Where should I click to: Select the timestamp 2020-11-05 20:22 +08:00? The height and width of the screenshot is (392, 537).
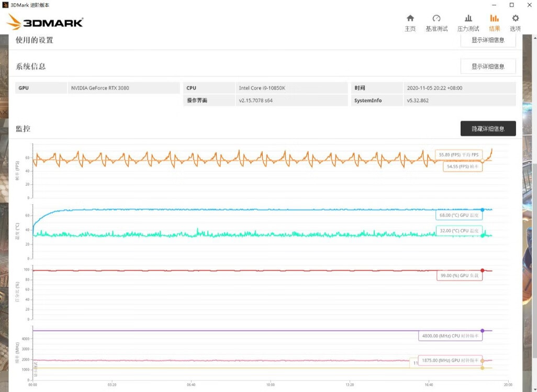pyautogui.click(x=434, y=88)
